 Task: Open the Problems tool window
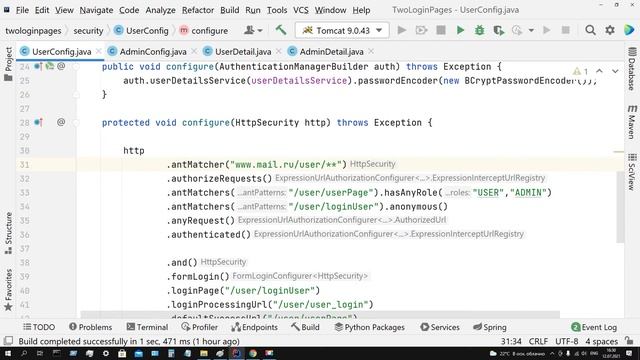pyautogui.click(x=90, y=327)
